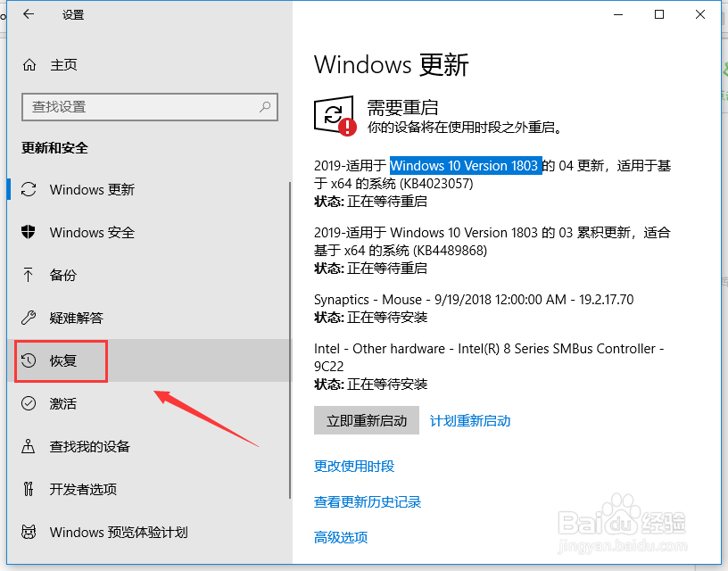Click the 立即重新启动 button
Screen dimensions: 728x571
[367, 420]
